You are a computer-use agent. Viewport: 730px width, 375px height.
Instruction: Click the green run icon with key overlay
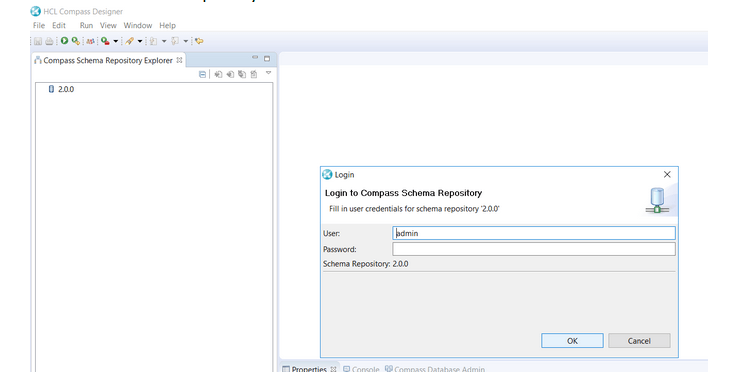click(x=75, y=41)
